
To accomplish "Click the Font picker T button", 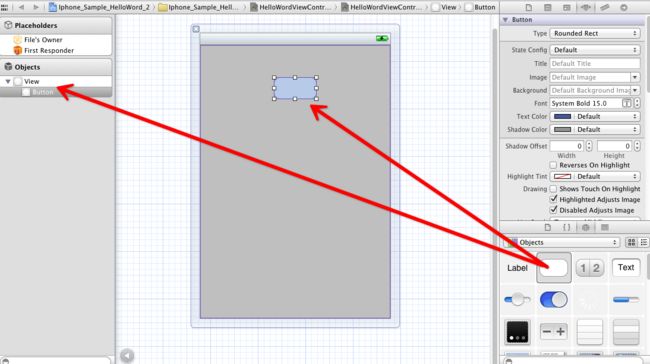I will point(627,103).
